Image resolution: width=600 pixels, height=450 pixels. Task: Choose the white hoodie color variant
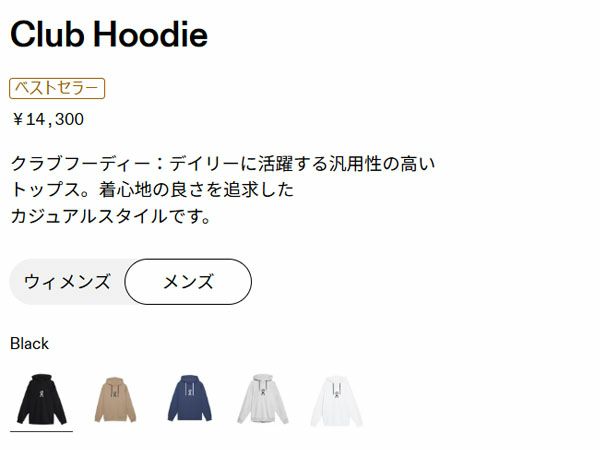point(336,401)
